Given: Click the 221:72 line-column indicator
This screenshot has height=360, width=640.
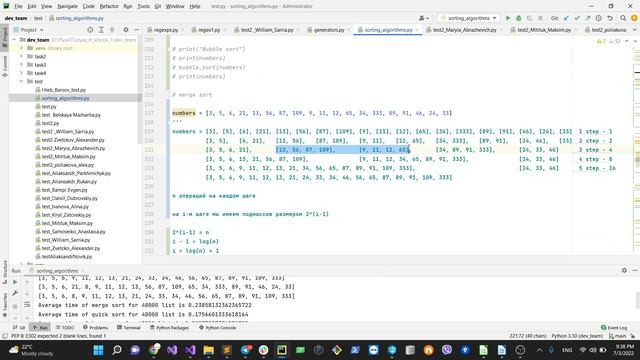Looking at the screenshot, I should click(528, 336).
